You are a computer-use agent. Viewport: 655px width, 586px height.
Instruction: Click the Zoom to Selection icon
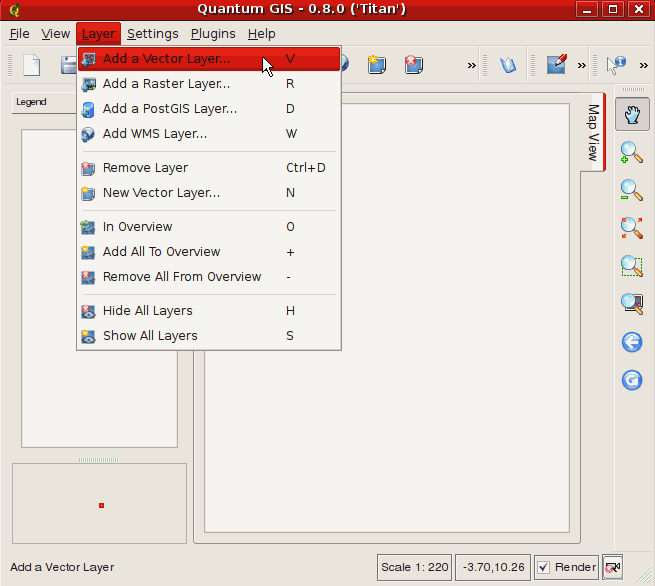[632, 266]
